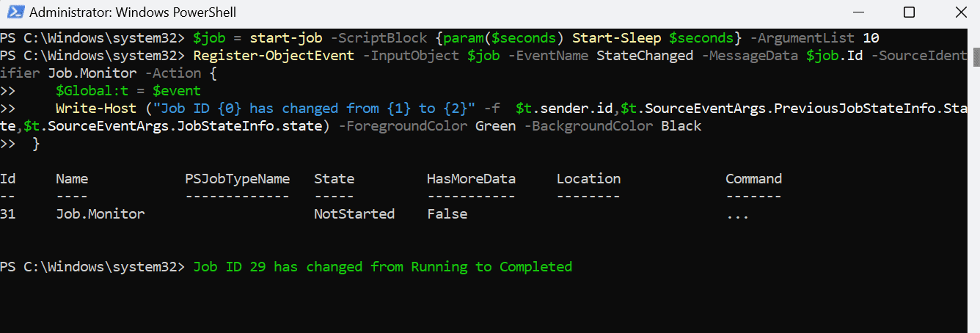
Task: Click the 'Register-ObjectEvent' cmdlet text
Action: 269,56
